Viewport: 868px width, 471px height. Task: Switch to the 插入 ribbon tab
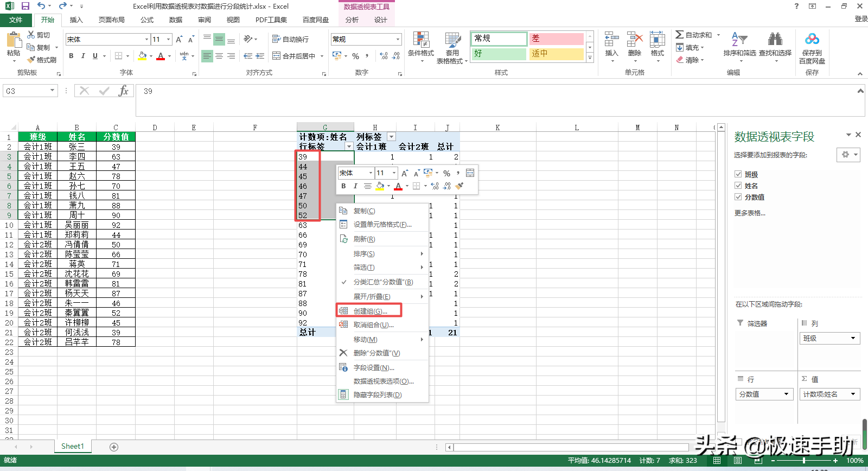(76, 20)
